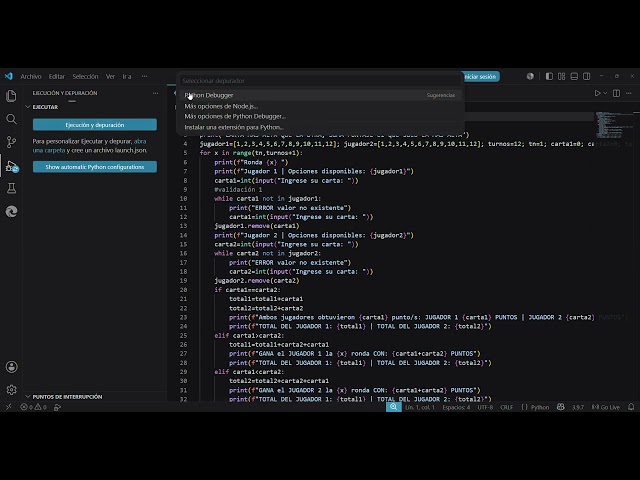Change line endings via CRLF
Screen dimensions: 640x480
(507, 407)
